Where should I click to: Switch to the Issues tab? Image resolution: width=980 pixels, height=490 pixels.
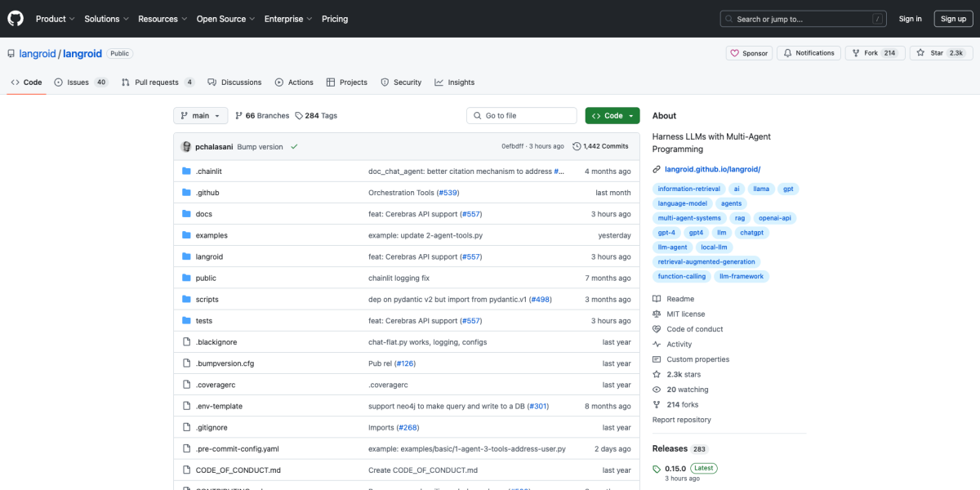click(80, 82)
